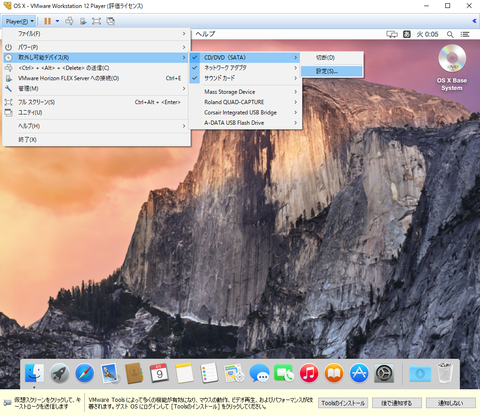Click the 後で通知する button
This screenshot has width=480, height=416.
pyautogui.click(x=397, y=403)
